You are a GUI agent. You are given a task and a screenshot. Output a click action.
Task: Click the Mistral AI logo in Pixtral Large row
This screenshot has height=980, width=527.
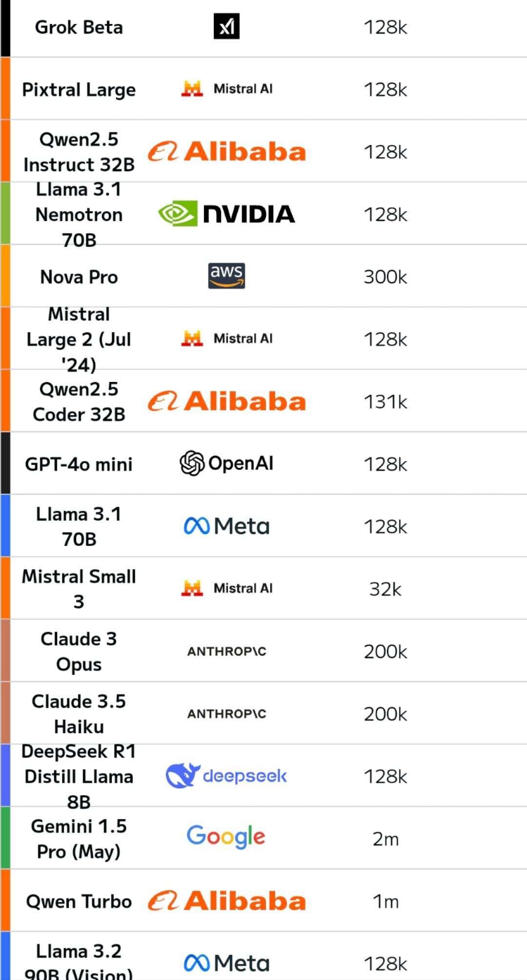click(x=227, y=89)
